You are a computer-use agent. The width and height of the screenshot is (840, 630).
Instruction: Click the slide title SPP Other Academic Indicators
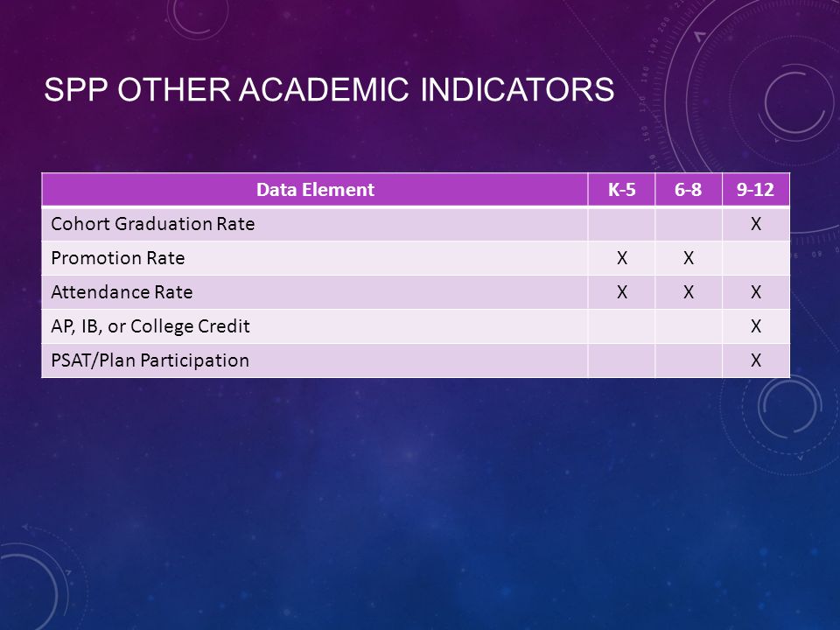tap(329, 89)
